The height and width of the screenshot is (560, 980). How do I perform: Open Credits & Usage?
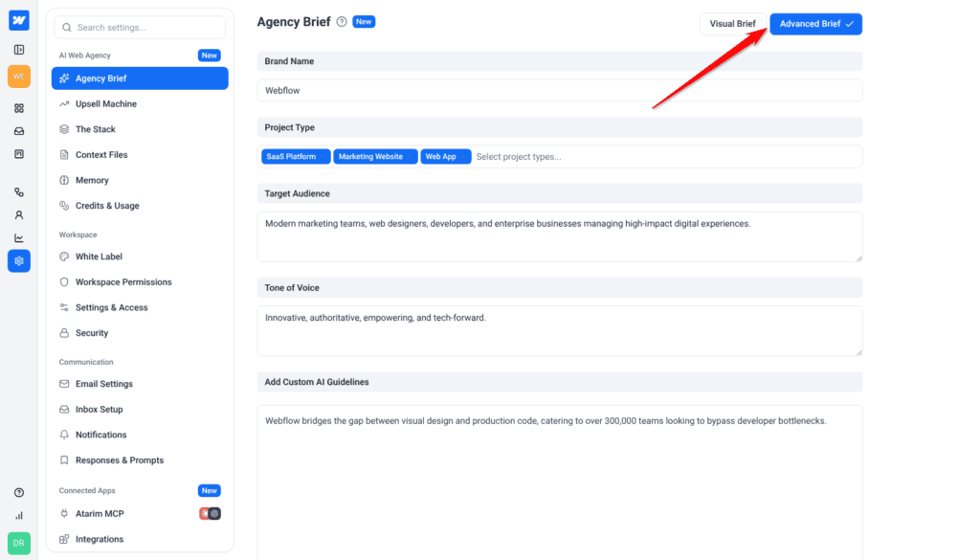pos(140,206)
